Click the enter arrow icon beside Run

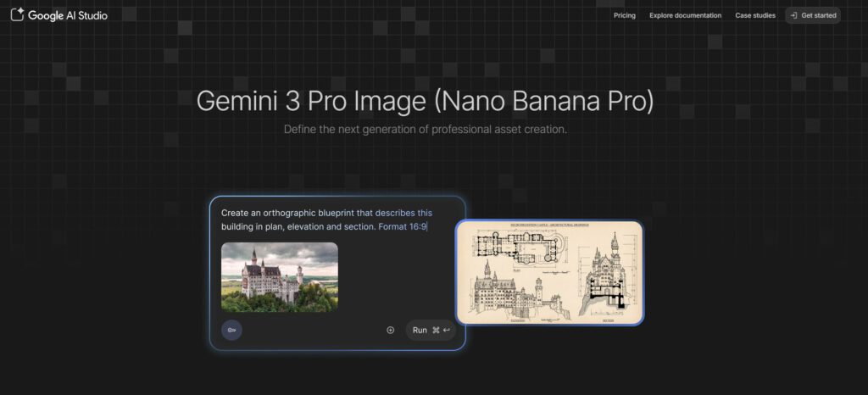tap(446, 330)
